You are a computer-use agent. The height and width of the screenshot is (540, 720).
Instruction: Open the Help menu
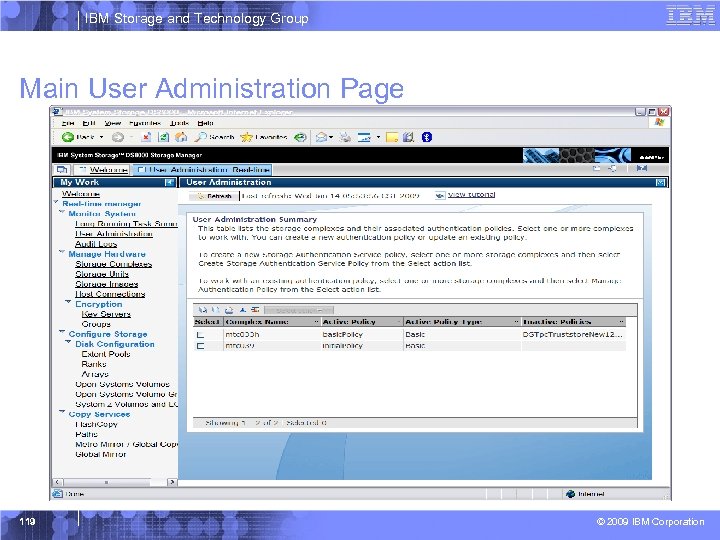click(x=205, y=123)
